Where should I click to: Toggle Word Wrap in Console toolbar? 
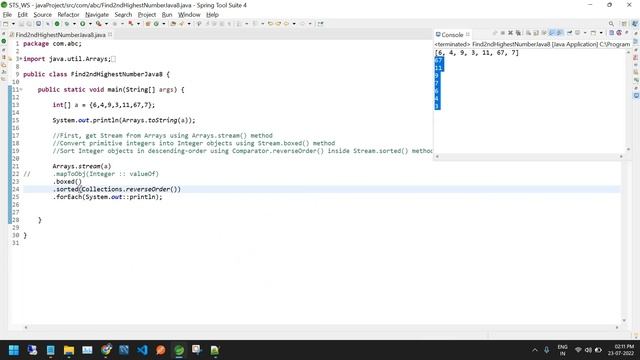543,33
